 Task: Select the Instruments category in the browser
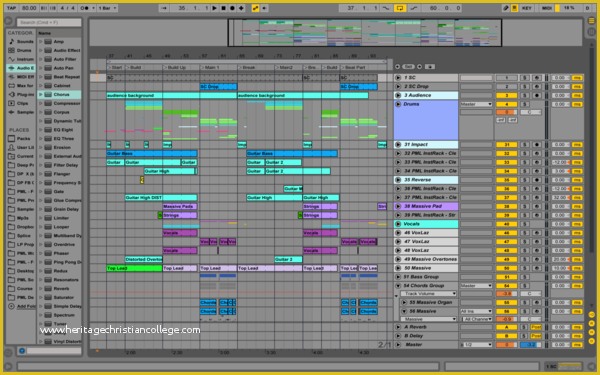click(21, 59)
